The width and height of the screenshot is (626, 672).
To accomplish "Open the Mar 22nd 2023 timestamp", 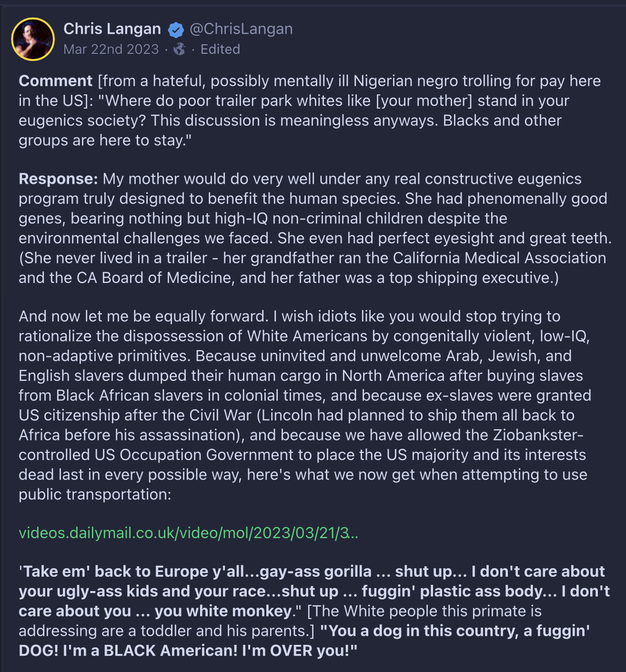I will 111,49.
